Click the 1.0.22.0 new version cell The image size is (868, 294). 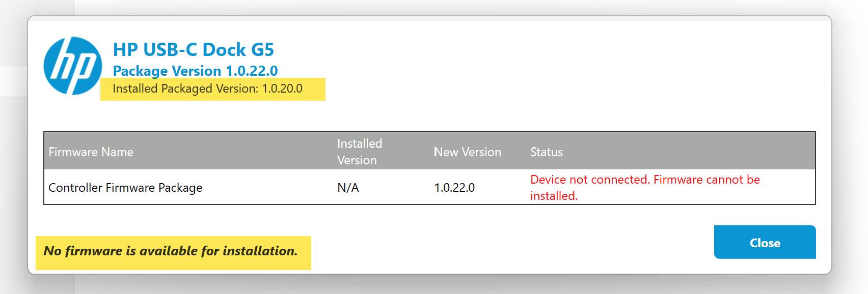click(x=454, y=188)
